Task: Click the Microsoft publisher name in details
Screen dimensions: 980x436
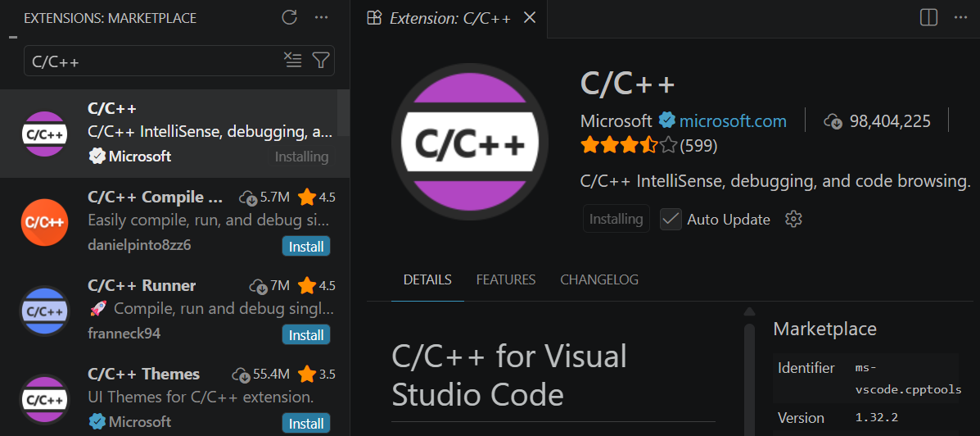Action: click(x=616, y=120)
